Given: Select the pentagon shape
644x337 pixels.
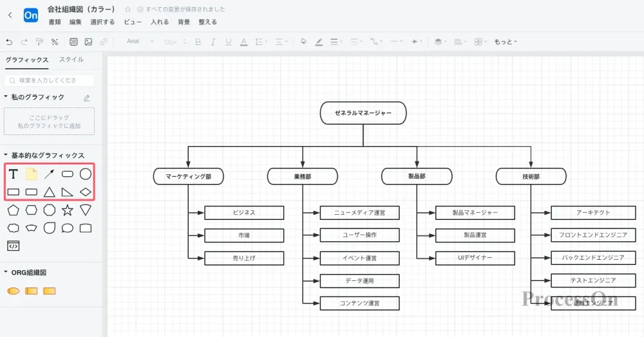Looking at the screenshot, I should 13,210.
